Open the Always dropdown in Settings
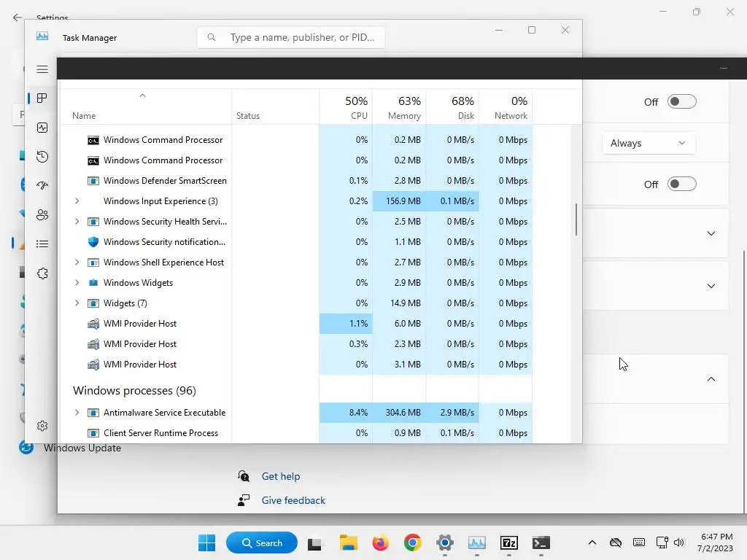The width and height of the screenshot is (747, 560). click(x=649, y=143)
